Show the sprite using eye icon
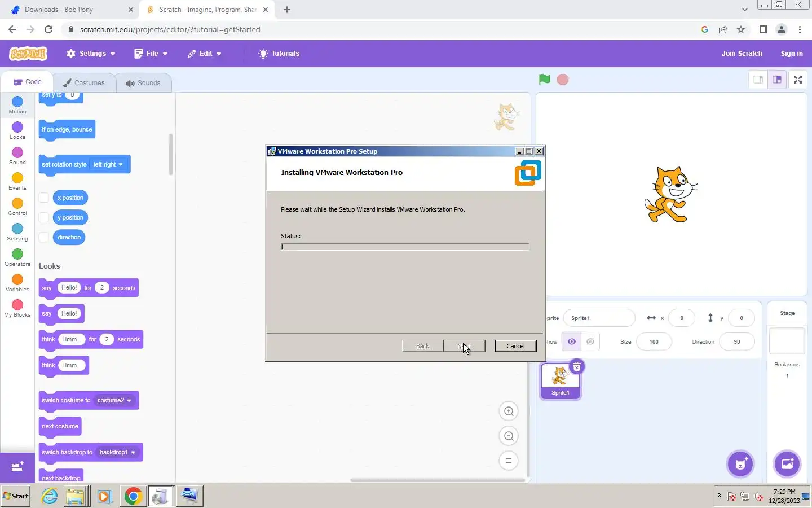 pos(571,341)
